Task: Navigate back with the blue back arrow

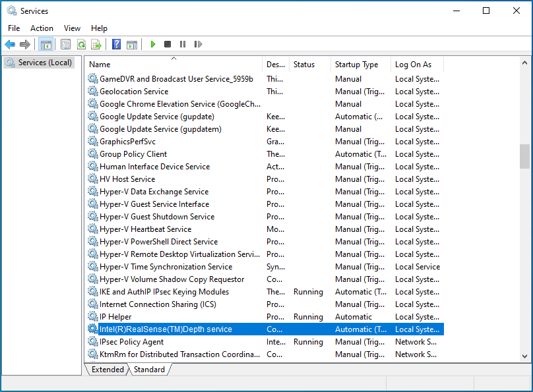Action: pyautogui.click(x=10, y=44)
